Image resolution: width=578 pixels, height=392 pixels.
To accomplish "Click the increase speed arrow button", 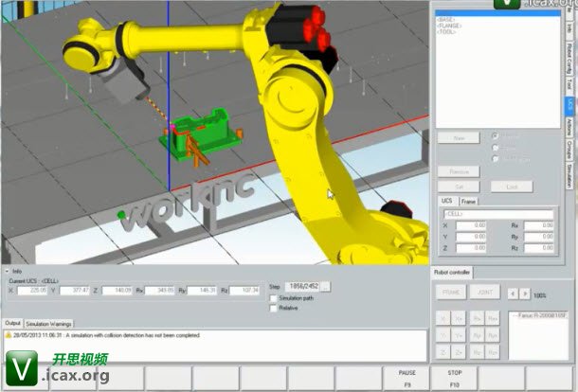I will click(525, 294).
